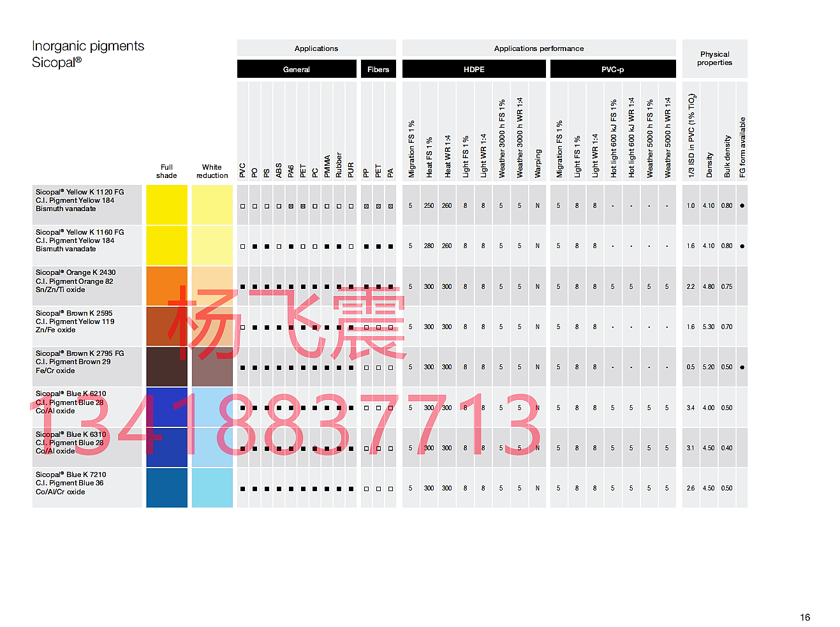Click the FG available dot for Yellow K 1160 FG
Image resolution: width=840 pixels, height=627 pixels.
point(742,246)
